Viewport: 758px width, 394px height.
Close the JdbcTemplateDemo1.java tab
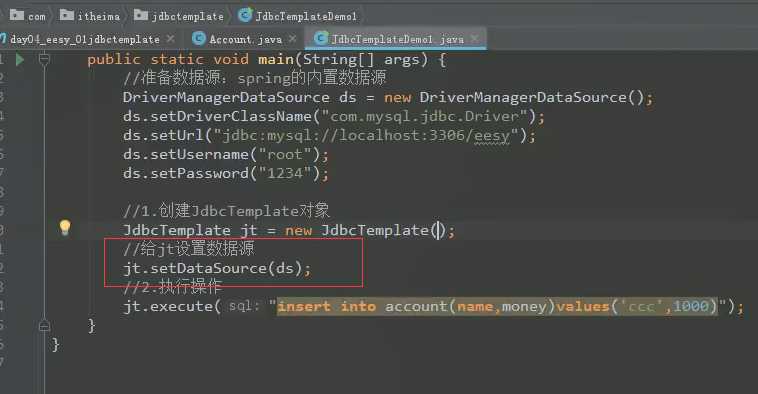click(474, 38)
